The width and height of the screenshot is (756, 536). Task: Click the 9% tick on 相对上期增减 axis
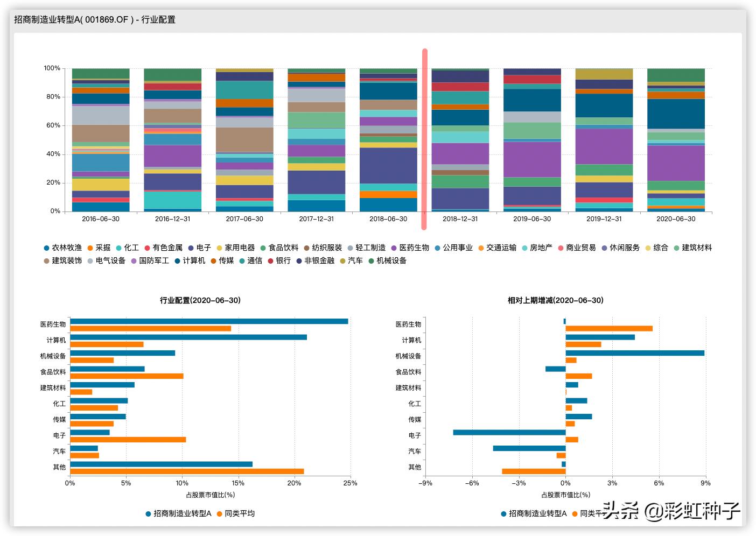coord(706,483)
